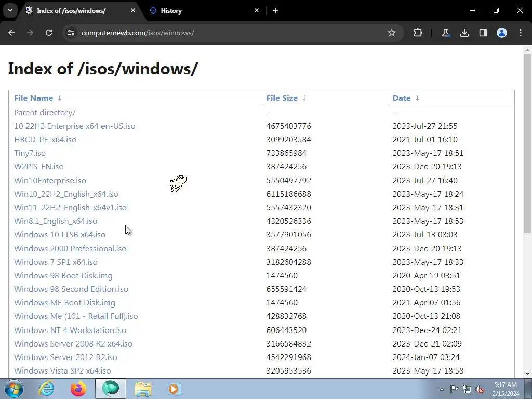Download Win10_22H2_English_x64.iso
The width and height of the screenshot is (532, 399).
tap(66, 194)
